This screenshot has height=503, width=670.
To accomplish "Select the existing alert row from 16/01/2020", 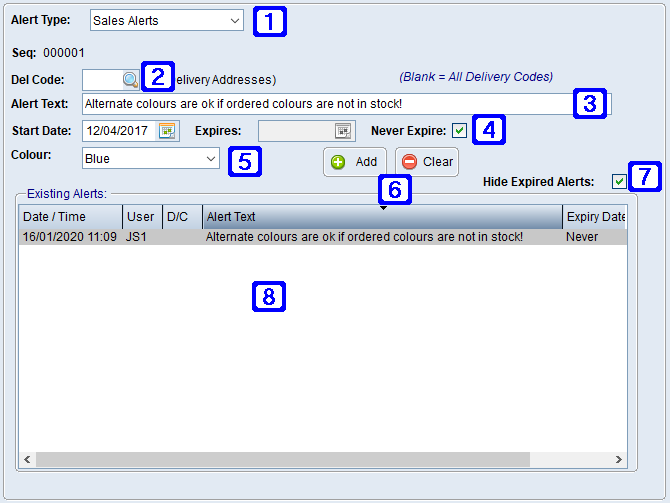I will pos(320,237).
